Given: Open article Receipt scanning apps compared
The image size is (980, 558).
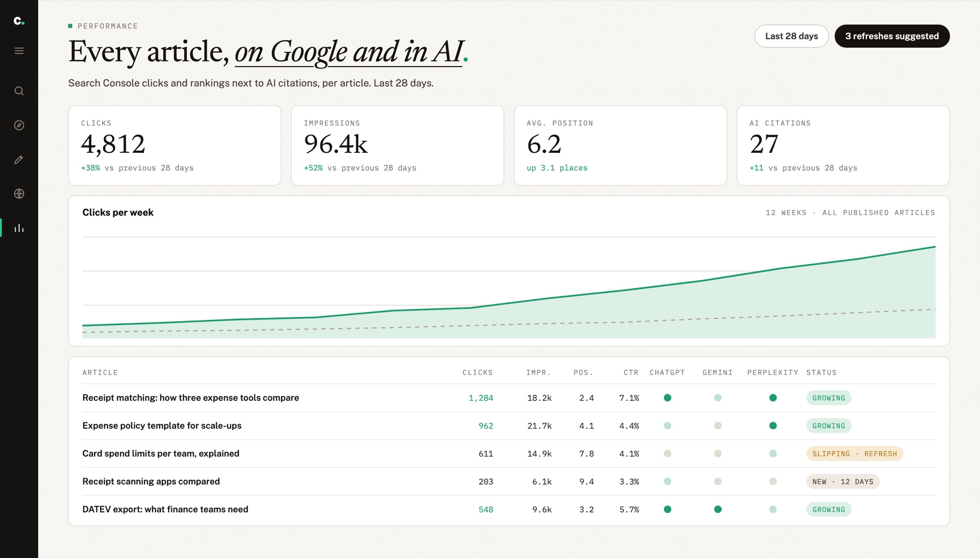Looking at the screenshot, I should point(151,482).
